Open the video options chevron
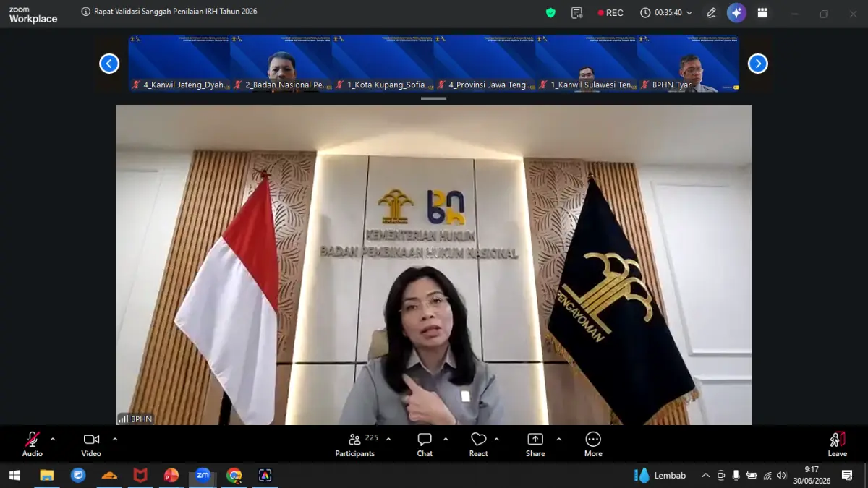 coord(114,439)
